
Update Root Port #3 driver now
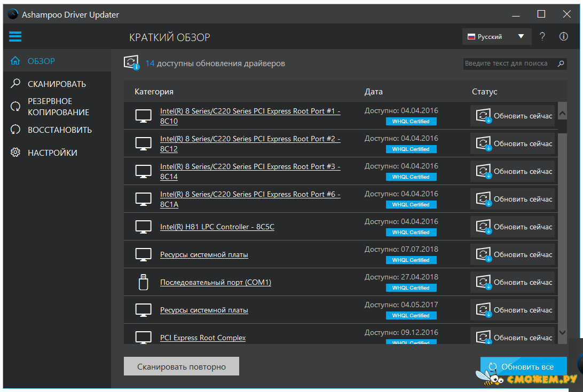(513, 171)
